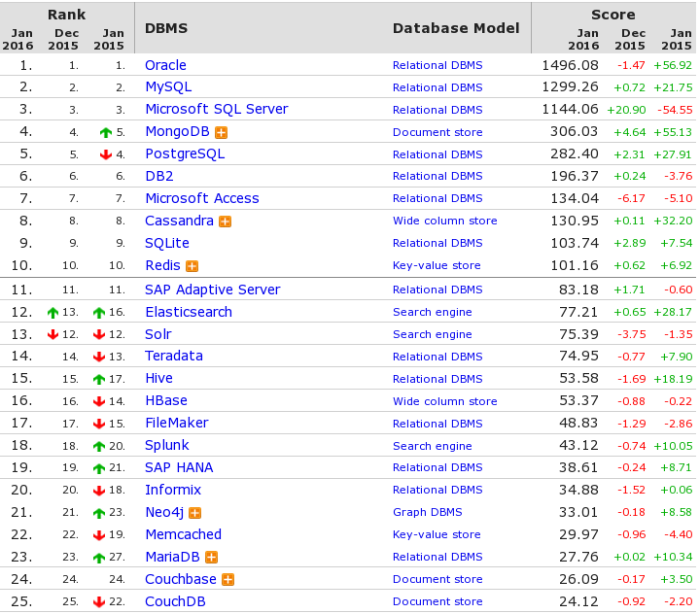Click Document store link in MongoDB row

pyautogui.click(x=437, y=132)
